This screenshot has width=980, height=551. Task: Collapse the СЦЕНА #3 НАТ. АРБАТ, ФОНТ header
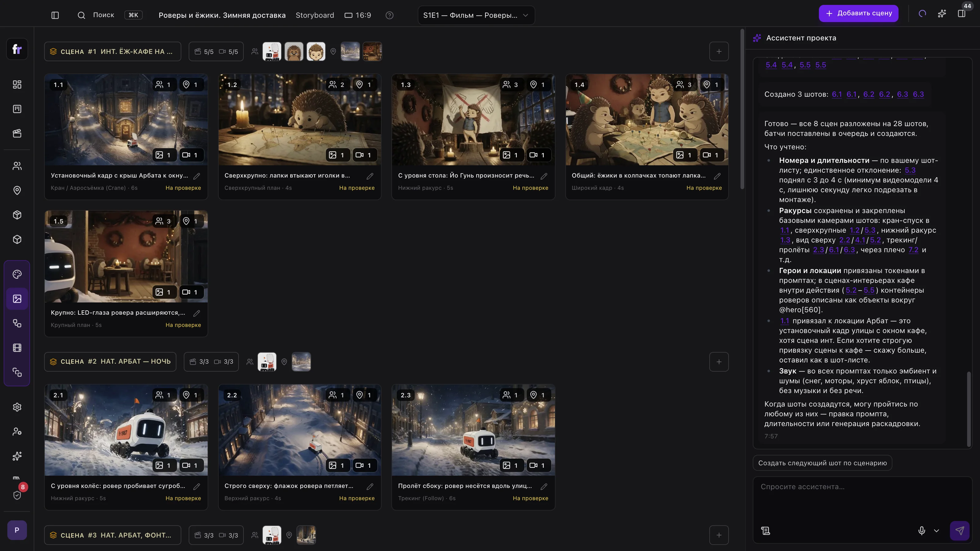(113, 535)
